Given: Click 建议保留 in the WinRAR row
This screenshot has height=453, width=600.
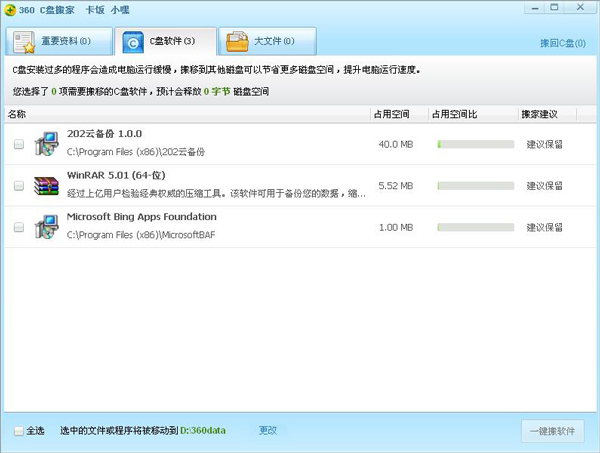Looking at the screenshot, I should click(x=545, y=186).
